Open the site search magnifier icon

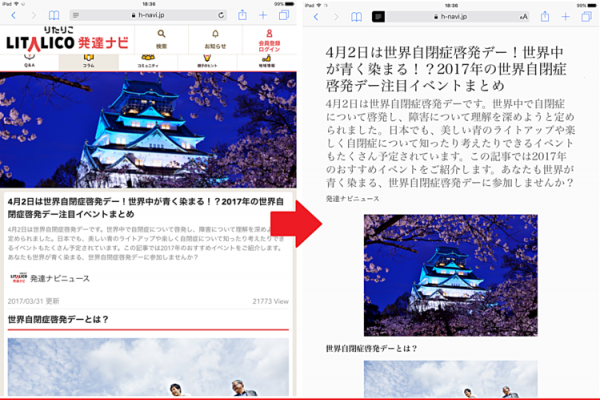click(x=162, y=38)
